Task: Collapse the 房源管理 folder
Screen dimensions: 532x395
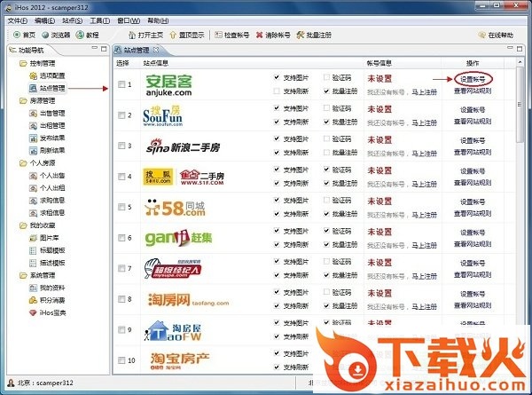Action: click(23, 101)
